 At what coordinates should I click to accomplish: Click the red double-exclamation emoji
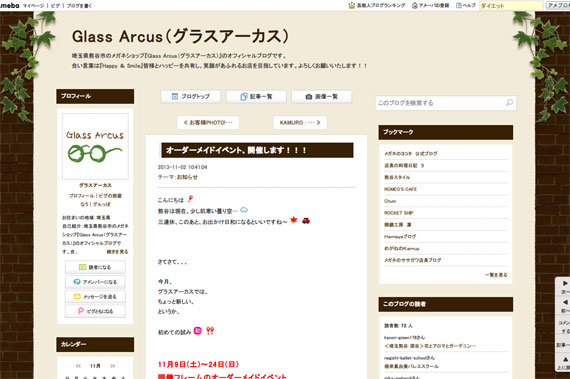point(210,331)
